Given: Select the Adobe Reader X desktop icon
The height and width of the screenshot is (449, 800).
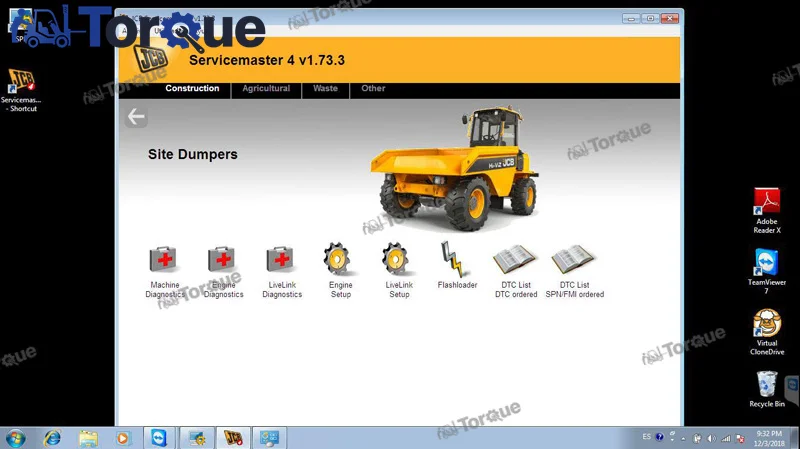Looking at the screenshot, I should pyautogui.click(x=766, y=211).
